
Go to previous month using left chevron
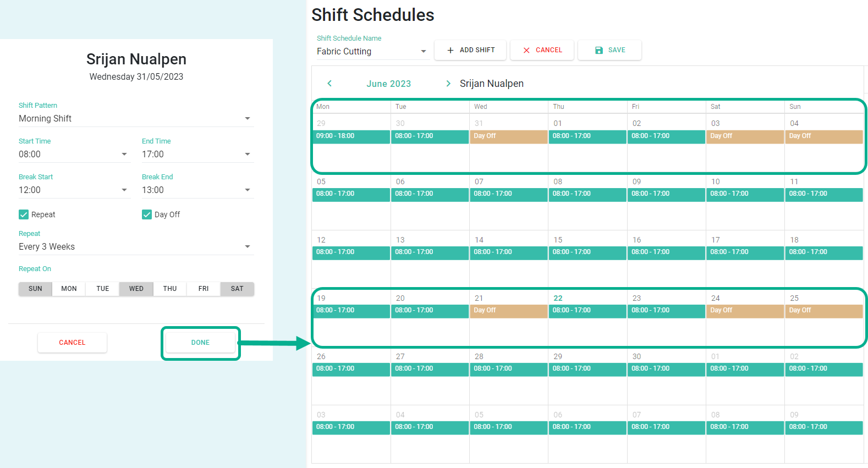click(x=329, y=83)
